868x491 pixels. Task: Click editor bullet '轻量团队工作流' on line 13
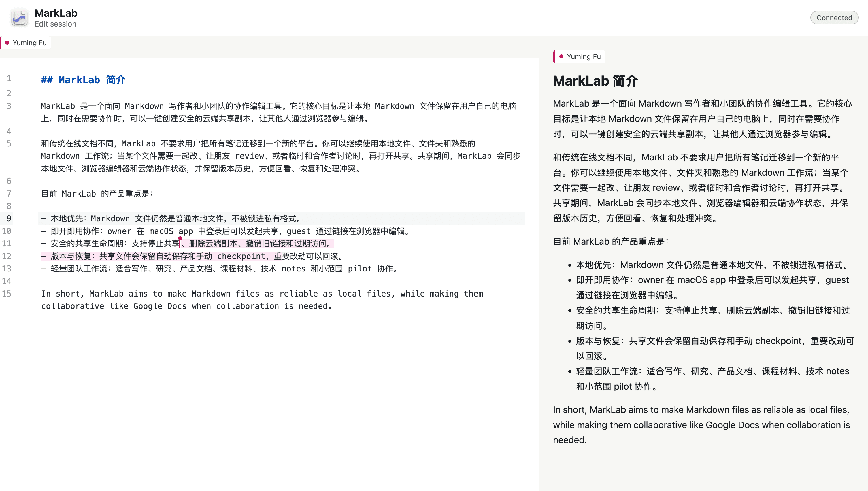click(220, 269)
